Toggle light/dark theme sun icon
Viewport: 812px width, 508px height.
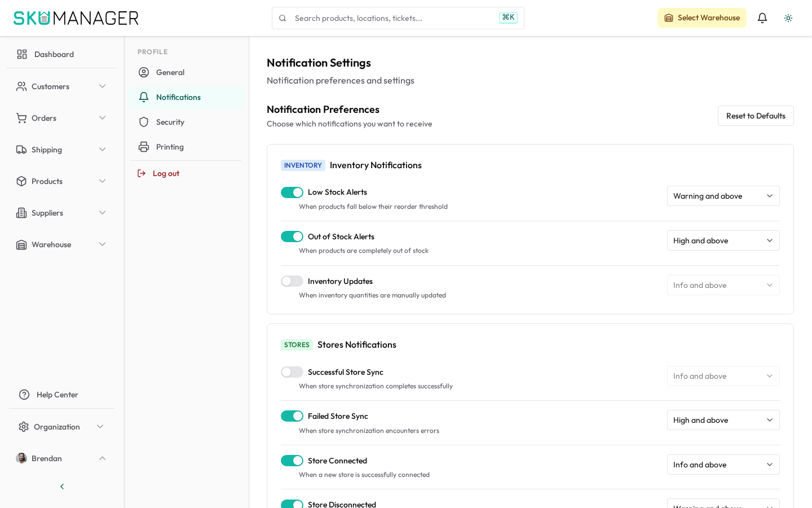pos(788,18)
